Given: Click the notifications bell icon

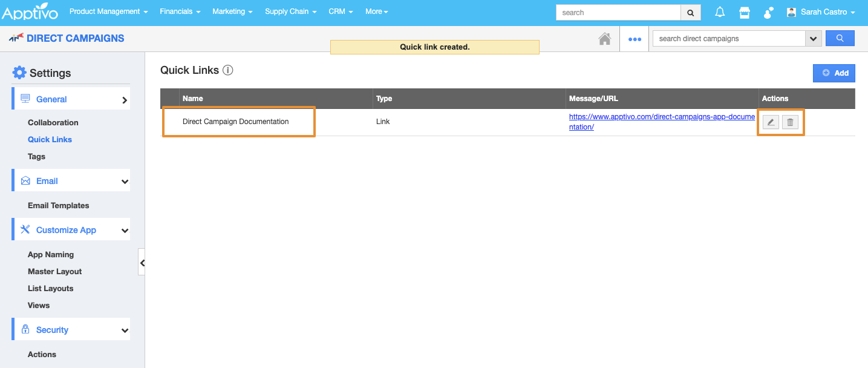Looking at the screenshot, I should tap(720, 12).
